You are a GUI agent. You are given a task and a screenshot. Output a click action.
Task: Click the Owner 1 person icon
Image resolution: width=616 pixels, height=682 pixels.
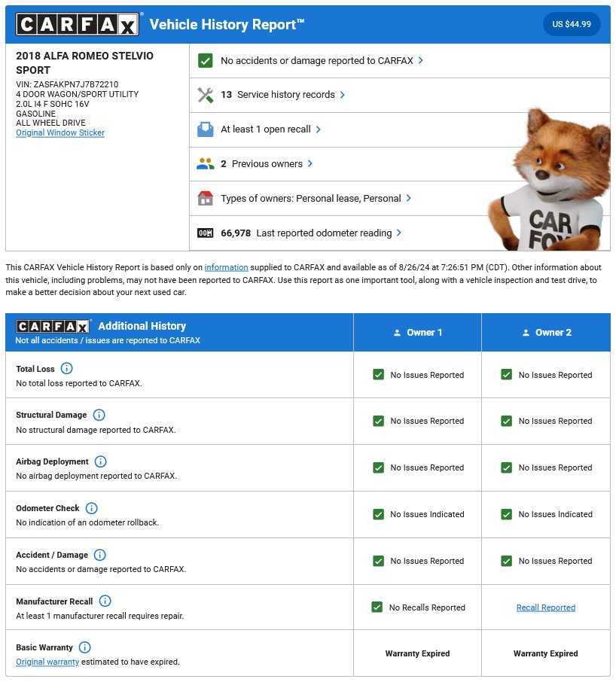397,333
